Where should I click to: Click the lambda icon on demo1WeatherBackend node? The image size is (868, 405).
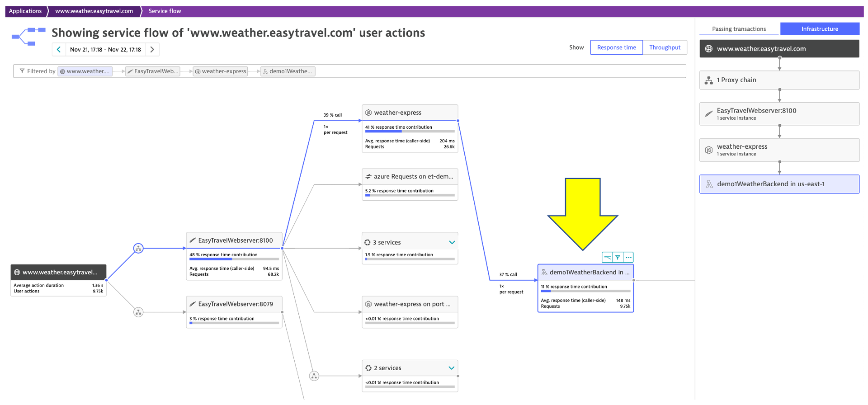(544, 272)
